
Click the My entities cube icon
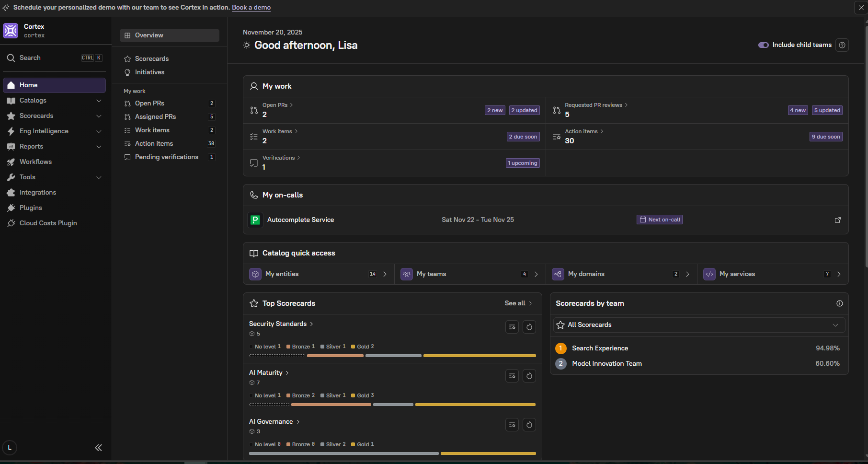255,274
